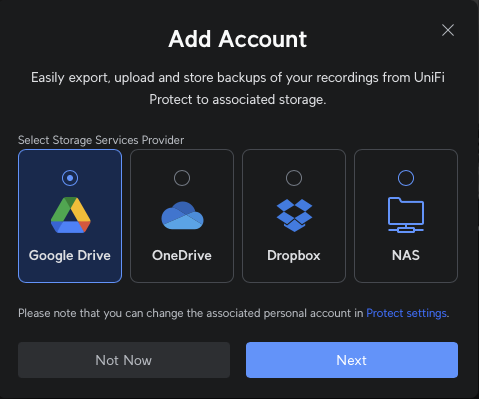Click the Dropbox text label
This screenshot has height=399, width=479.
coord(294,256)
